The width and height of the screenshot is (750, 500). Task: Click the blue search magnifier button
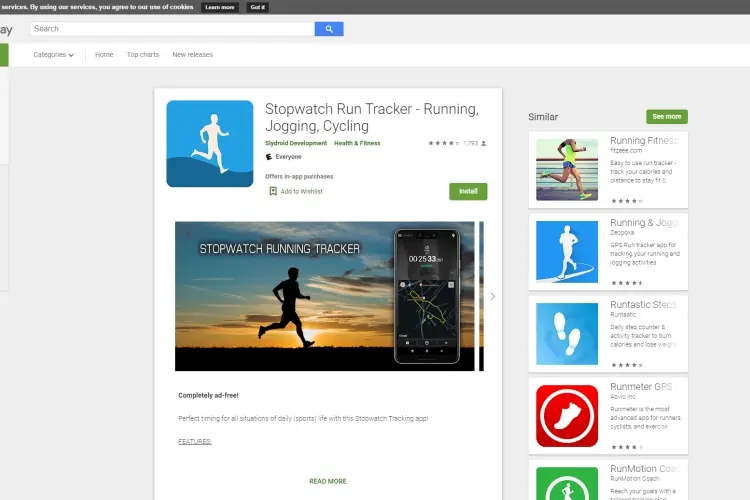(x=329, y=29)
